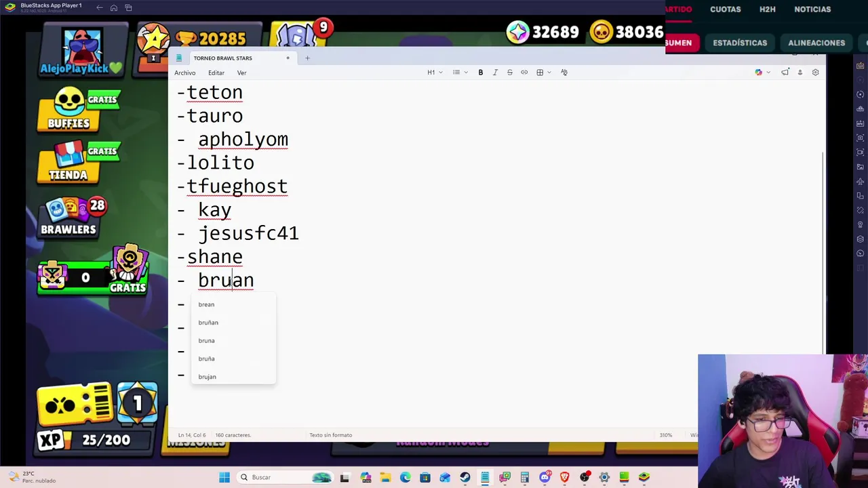
Task: Click the Copilot icon in Notepad
Action: (758, 73)
